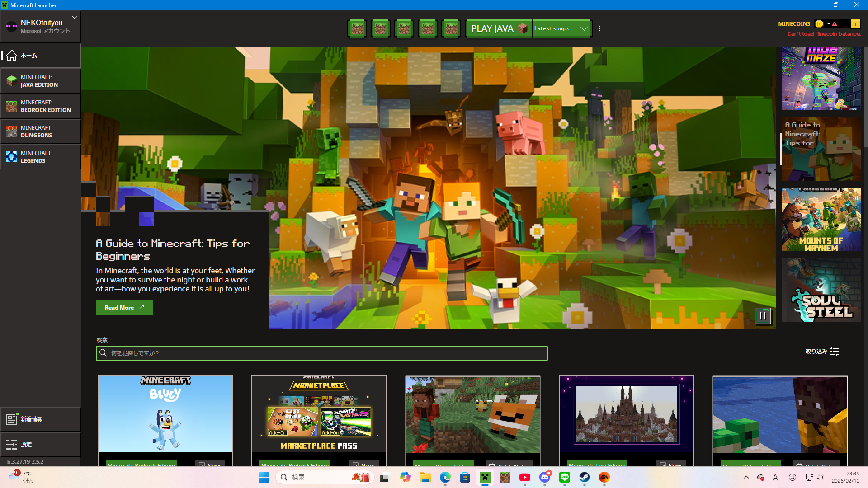
Task: Open Minecraft Bedrock Edition from sidebar
Action: [41, 106]
